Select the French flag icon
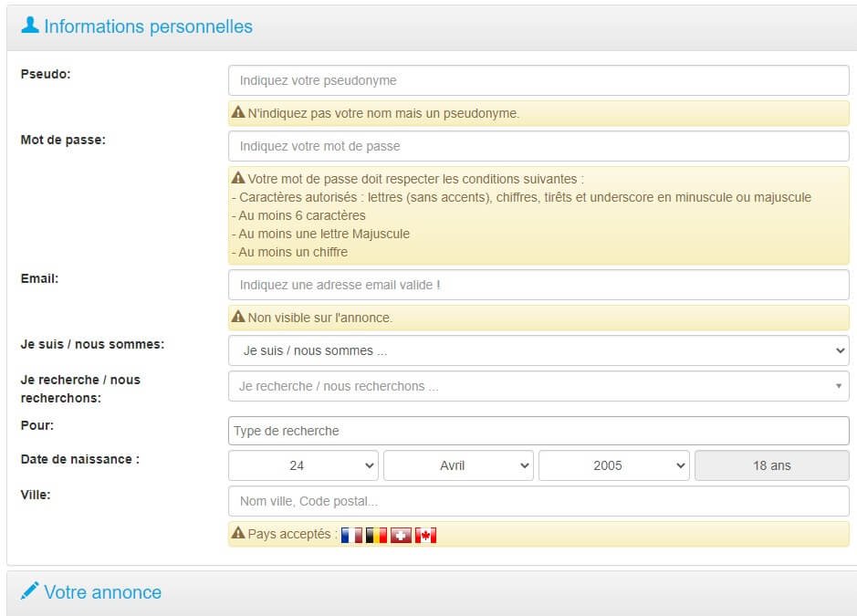The image size is (857, 616). pyautogui.click(x=351, y=534)
